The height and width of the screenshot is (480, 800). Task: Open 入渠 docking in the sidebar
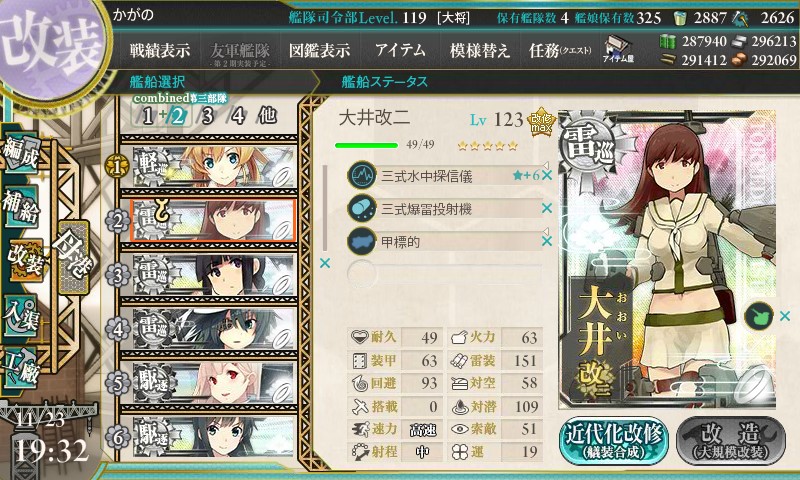21,316
